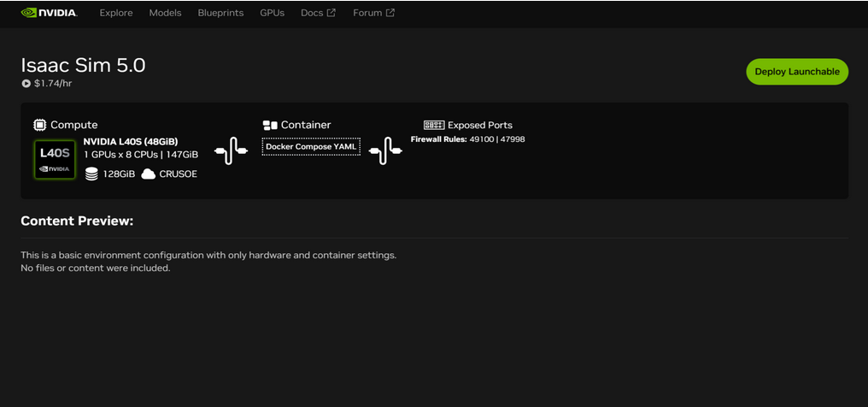Click NVIDIA L40S (48GiB) text
This screenshot has width=868, height=407.
(131, 141)
